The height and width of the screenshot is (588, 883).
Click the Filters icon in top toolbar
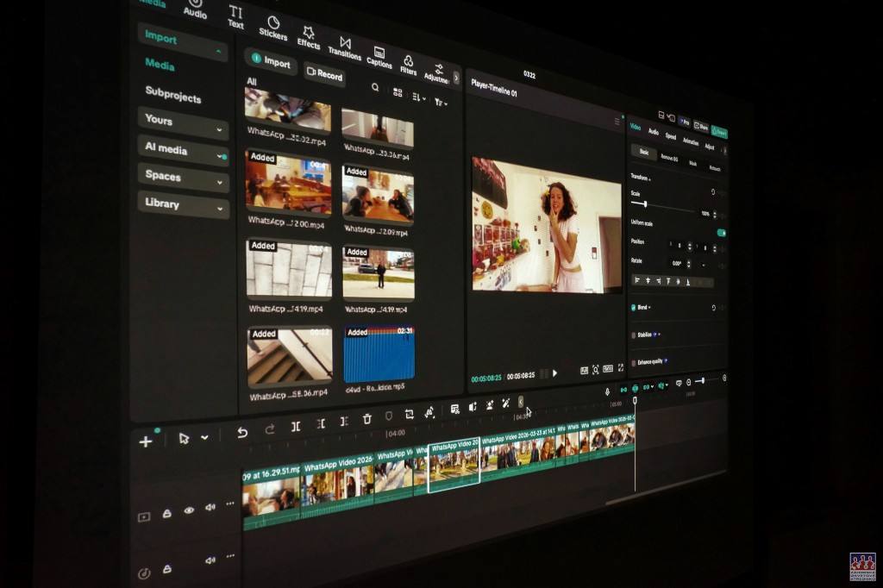[x=409, y=61]
